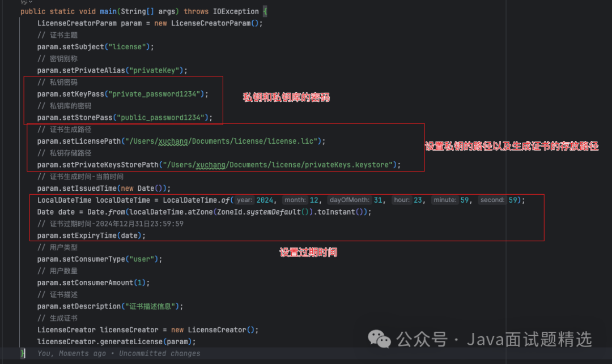Viewport: 612px width, 364px height.
Task: Click the privateKeys.keystore path string
Action: point(278,165)
